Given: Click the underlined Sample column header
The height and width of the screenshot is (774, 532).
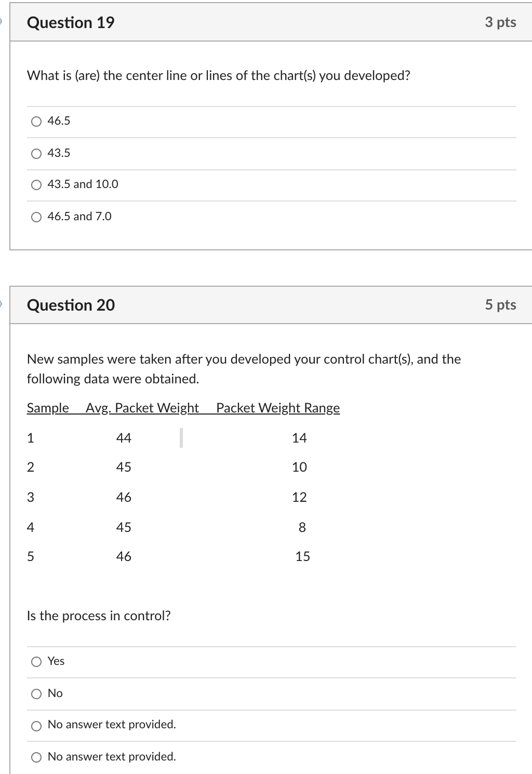Looking at the screenshot, I should [48, 408].
